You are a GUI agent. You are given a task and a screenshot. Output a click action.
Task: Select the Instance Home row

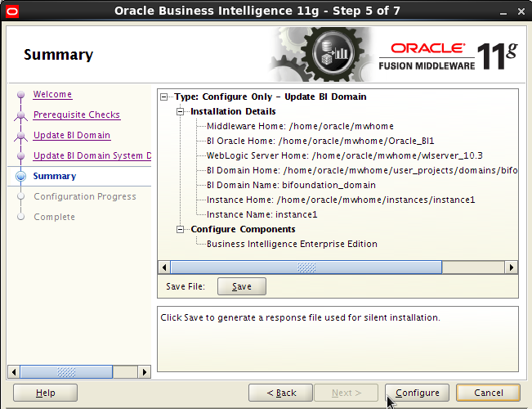coord(341,200)
